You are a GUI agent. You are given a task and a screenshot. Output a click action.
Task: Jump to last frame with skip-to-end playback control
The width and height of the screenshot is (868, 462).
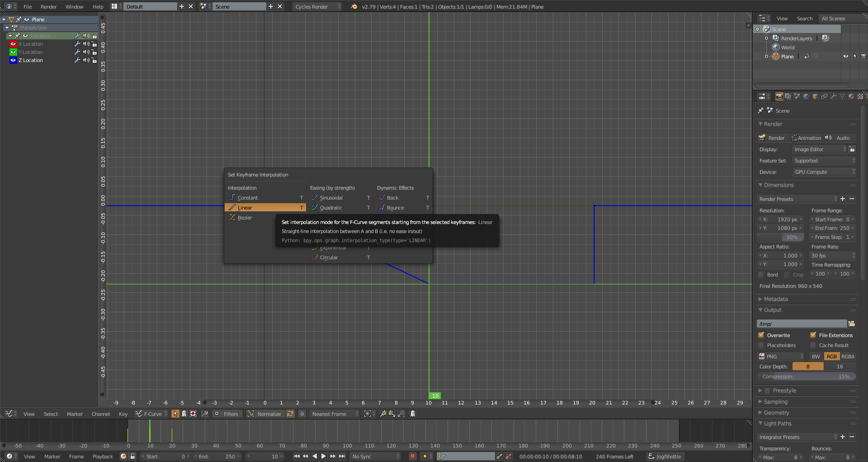click(342, 456)
